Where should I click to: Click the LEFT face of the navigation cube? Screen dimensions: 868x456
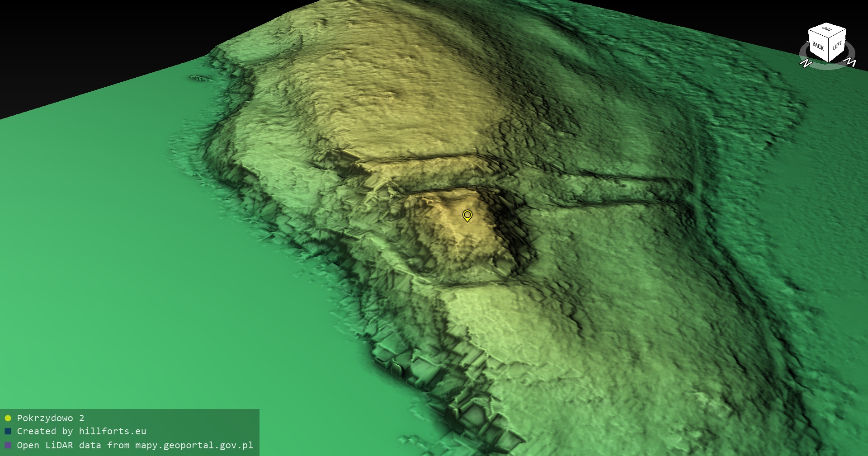837,45
